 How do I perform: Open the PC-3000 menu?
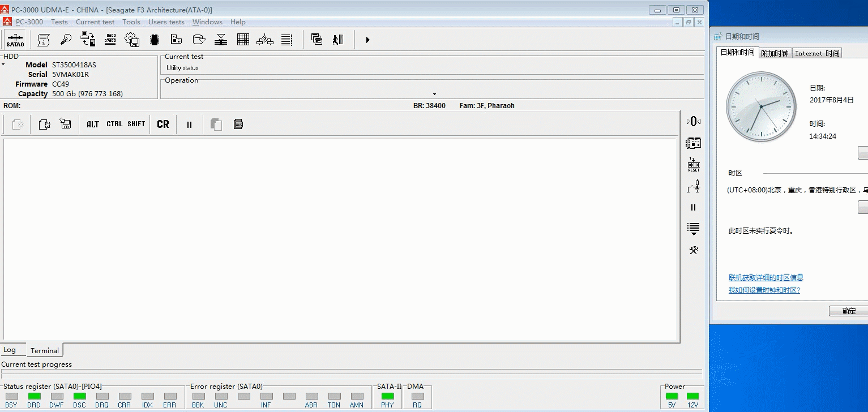tap(29, 22)
